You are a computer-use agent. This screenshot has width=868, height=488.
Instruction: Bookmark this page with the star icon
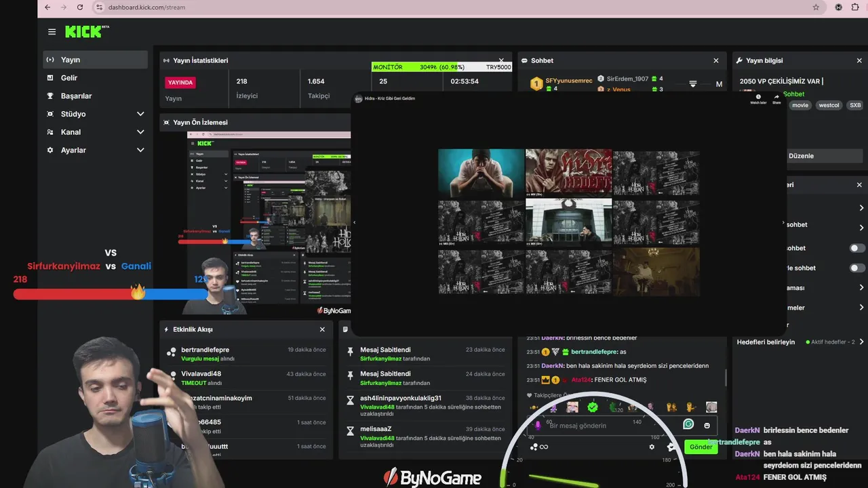816,7
